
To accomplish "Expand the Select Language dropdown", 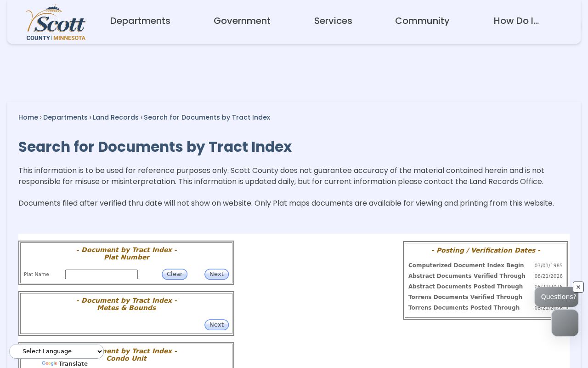I will pos(57,351).
